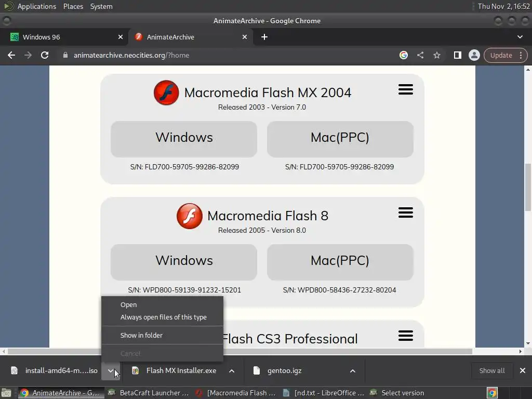Toggle options chevron for install-amd64 iso download
The image size is (532, 399).
[111, 370]
